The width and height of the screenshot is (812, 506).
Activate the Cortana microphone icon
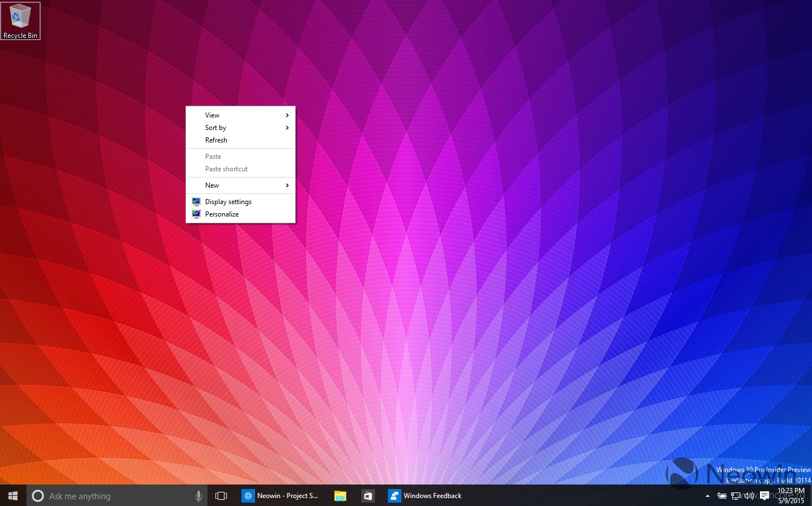tap(198, 496)
